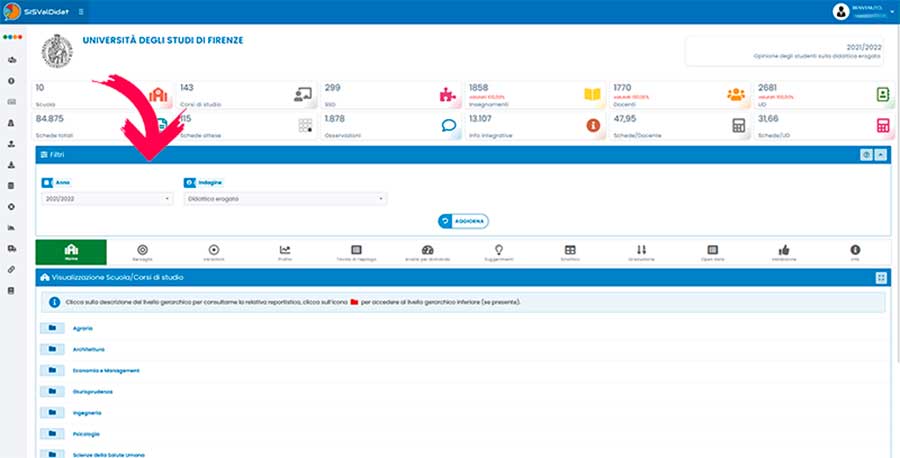The height and width of the screenshot is (458, 900).
Task: Open the Indagine Didattica erogata dropdown
Action: coord(285,199)
